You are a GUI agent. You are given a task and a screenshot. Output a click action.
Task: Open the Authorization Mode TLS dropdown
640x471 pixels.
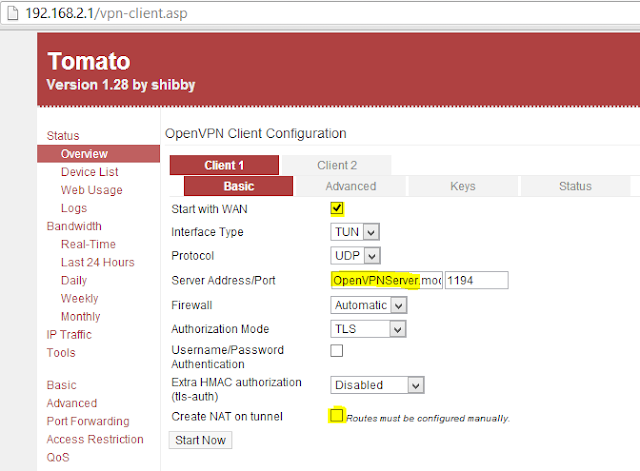pos(368,329)
